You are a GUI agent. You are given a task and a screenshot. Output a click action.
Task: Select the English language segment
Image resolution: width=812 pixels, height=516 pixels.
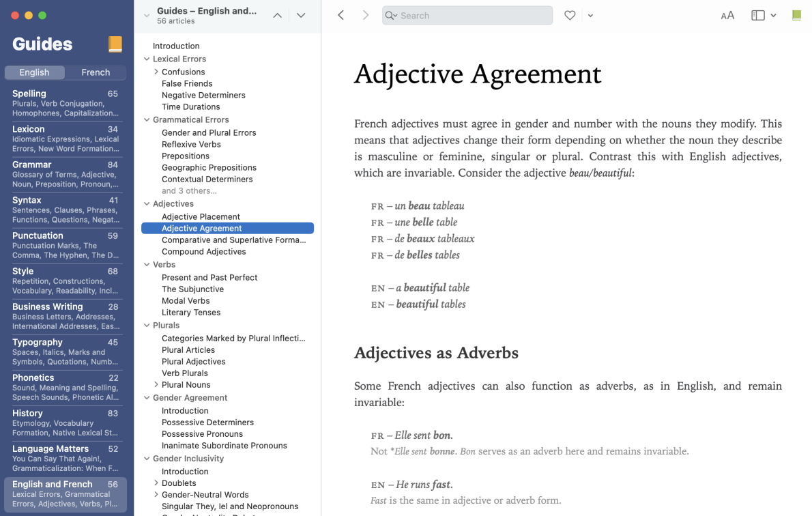pos(35,72)
